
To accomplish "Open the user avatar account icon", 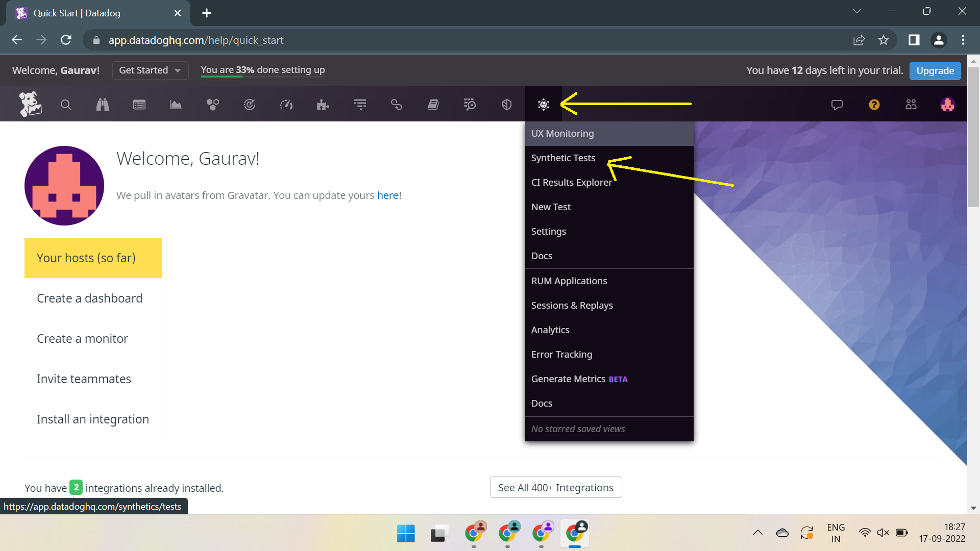I will (948, 105).
